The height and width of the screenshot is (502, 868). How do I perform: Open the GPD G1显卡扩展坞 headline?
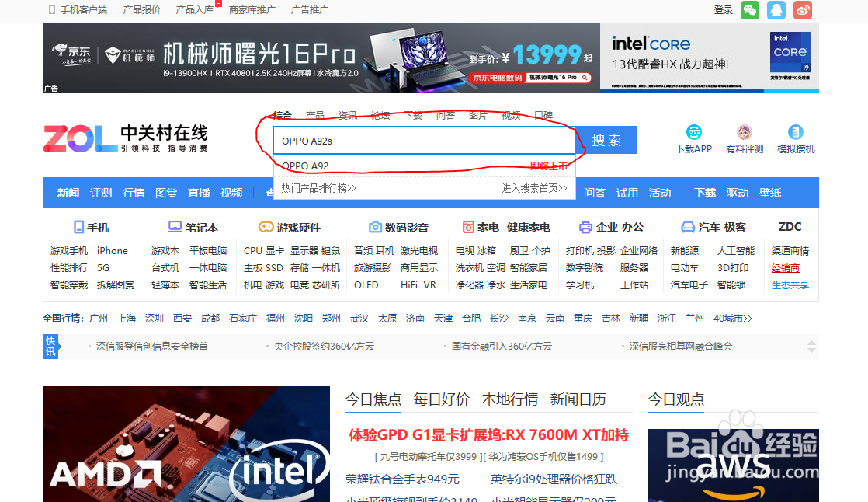(489, 435)
